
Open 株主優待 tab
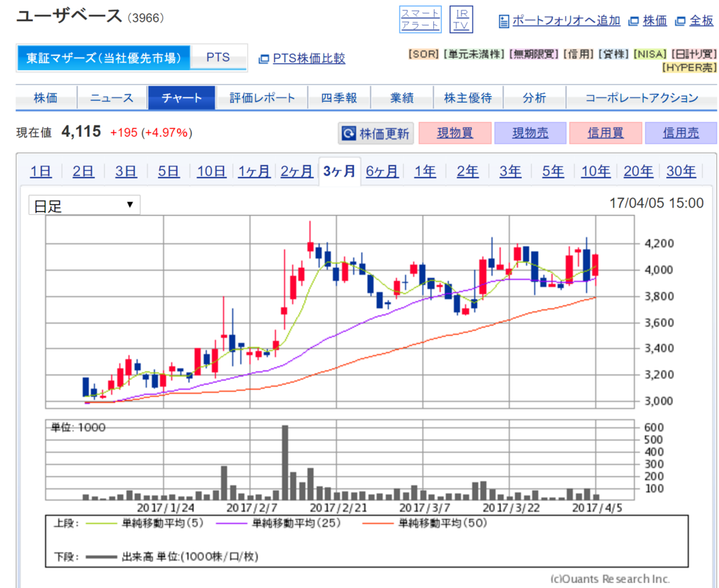(468, 98)
